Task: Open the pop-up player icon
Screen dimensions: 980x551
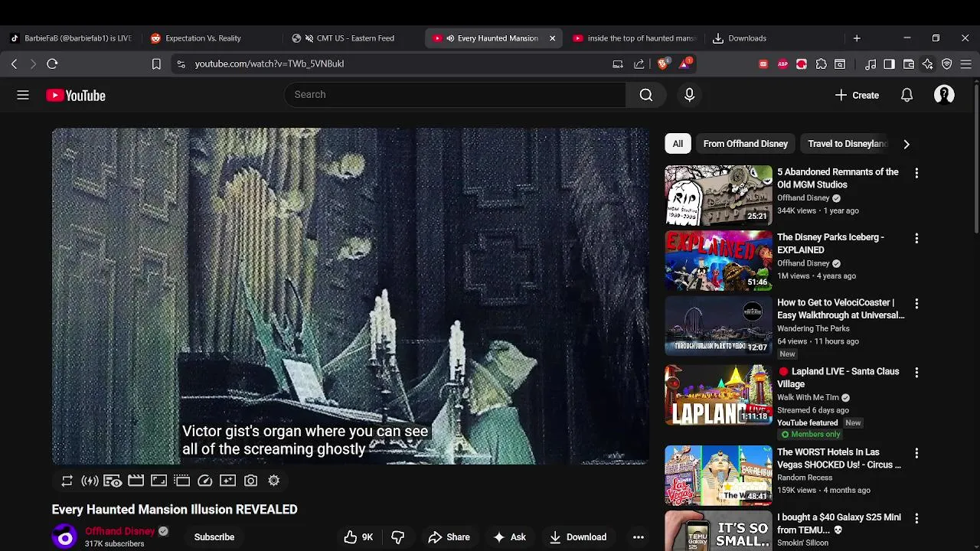Action: click(x=181, y=481)
